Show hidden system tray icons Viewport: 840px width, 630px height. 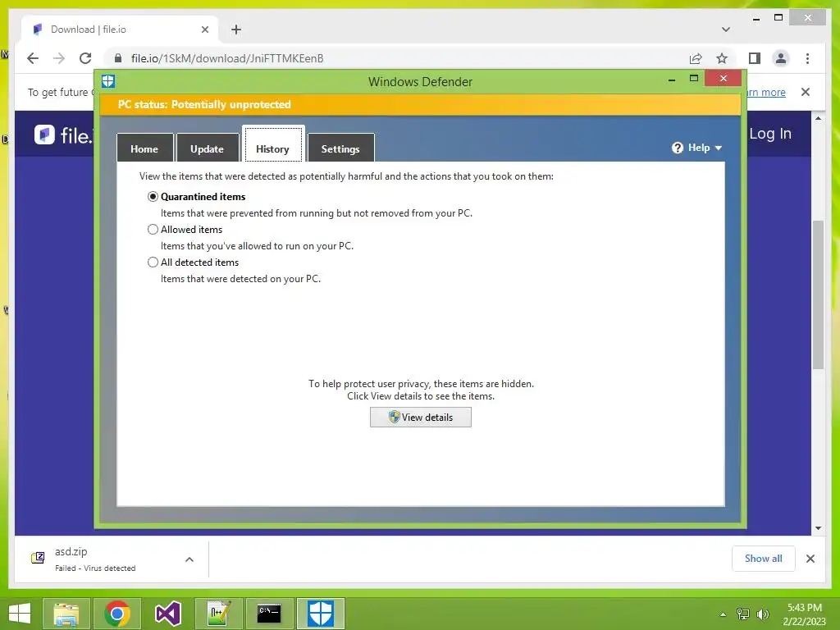[724, 614]
